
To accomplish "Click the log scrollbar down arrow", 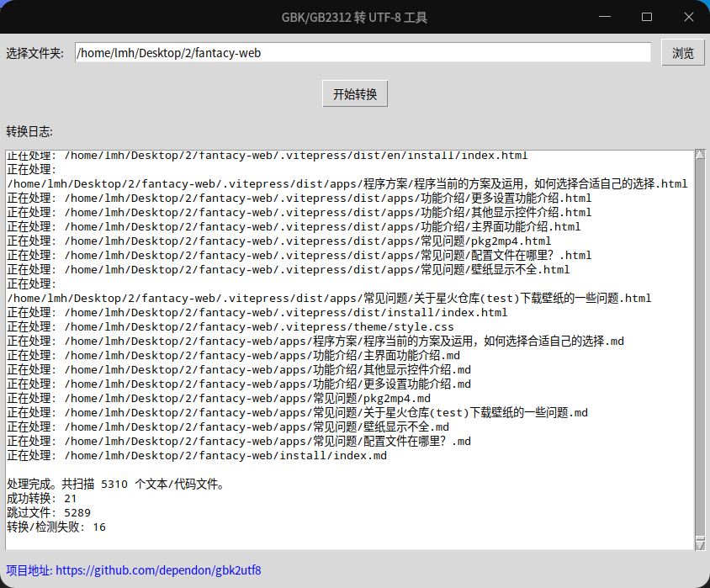I will [699, 544].
